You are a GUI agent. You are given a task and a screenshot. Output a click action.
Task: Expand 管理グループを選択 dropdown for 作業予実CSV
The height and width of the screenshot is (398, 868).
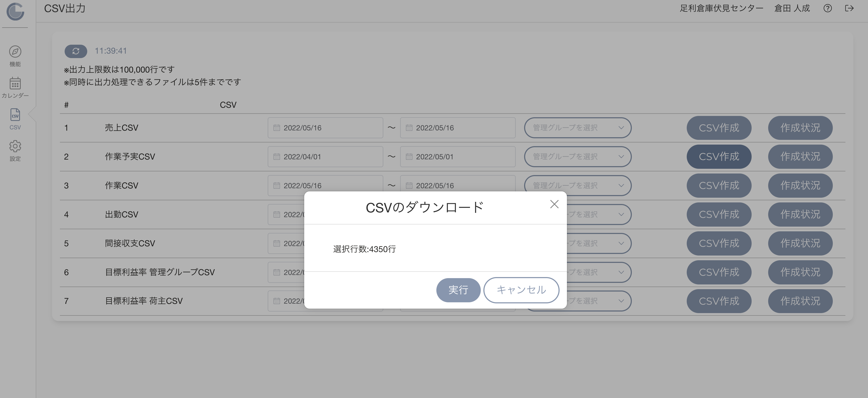[x=577, y=157]
